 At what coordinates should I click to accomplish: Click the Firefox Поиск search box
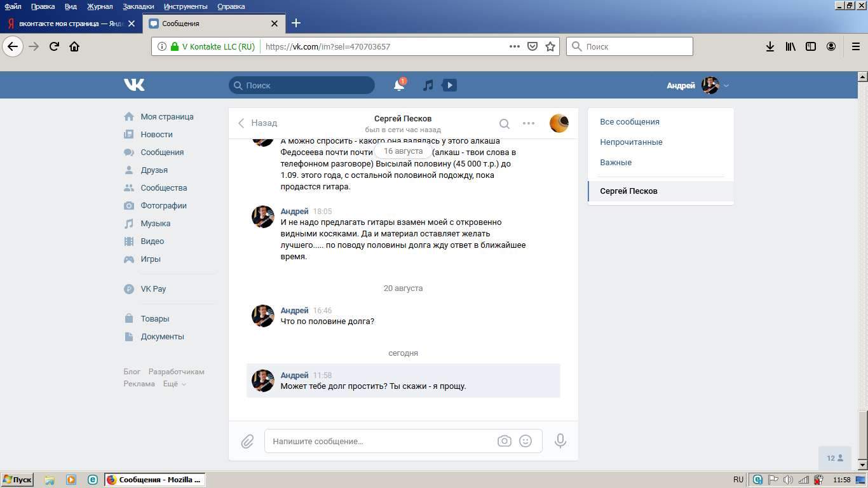click(629, 46)
